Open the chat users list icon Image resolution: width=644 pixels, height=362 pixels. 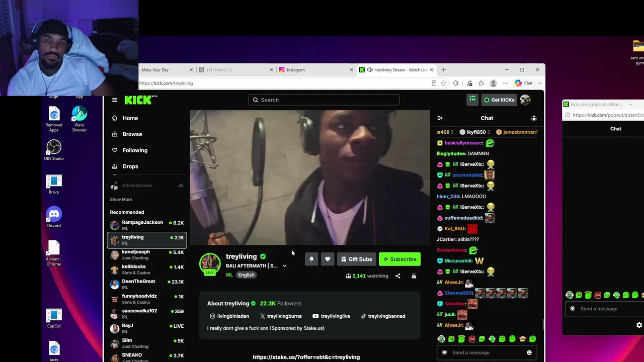coord(534,118)
